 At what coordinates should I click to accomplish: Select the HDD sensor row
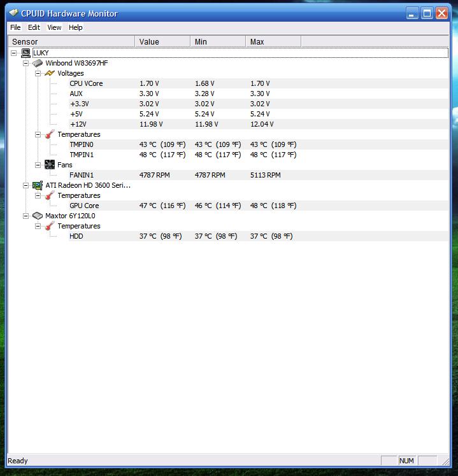(x=259, y=236)
